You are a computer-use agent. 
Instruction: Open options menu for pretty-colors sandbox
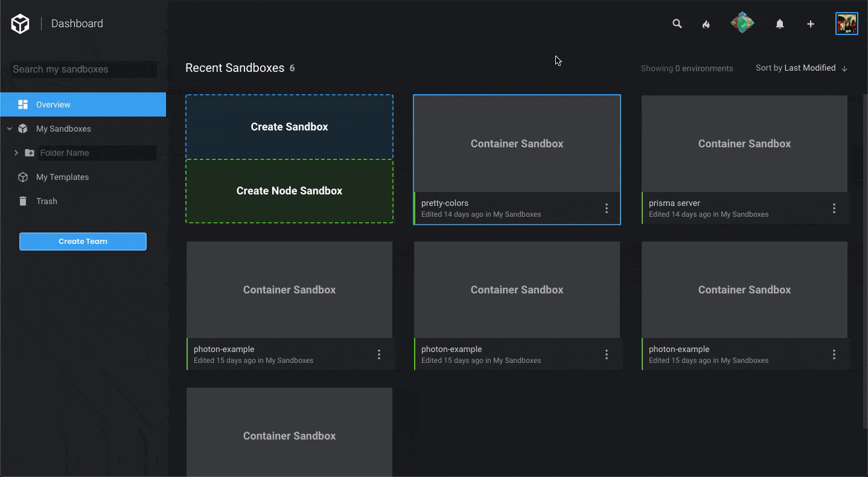click(606, 208)
